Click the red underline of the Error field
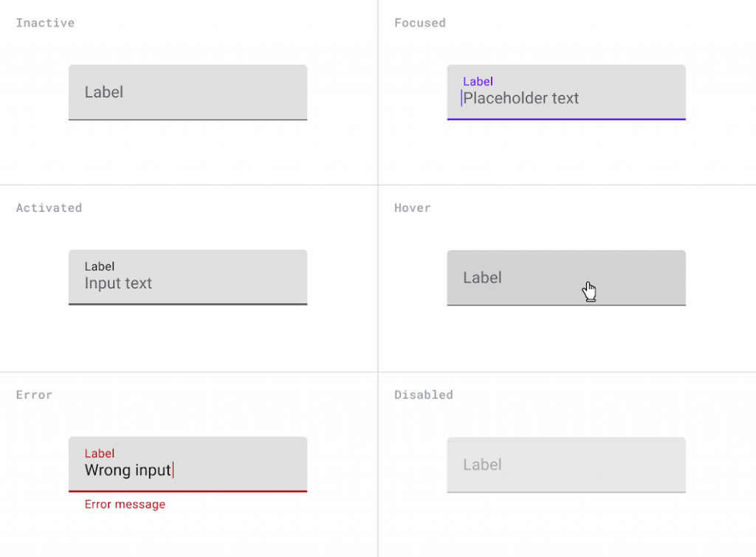 click(x=188, y=491)
